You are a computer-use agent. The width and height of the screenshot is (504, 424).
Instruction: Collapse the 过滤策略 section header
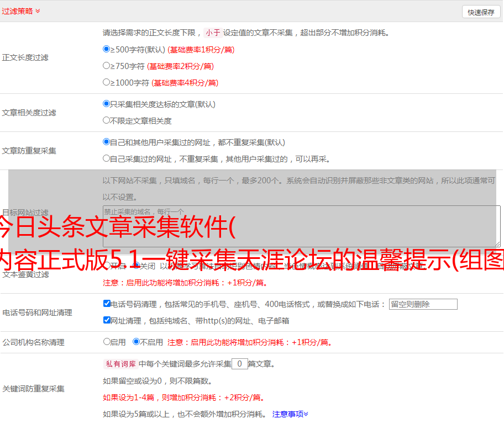[x=21, y=11]
